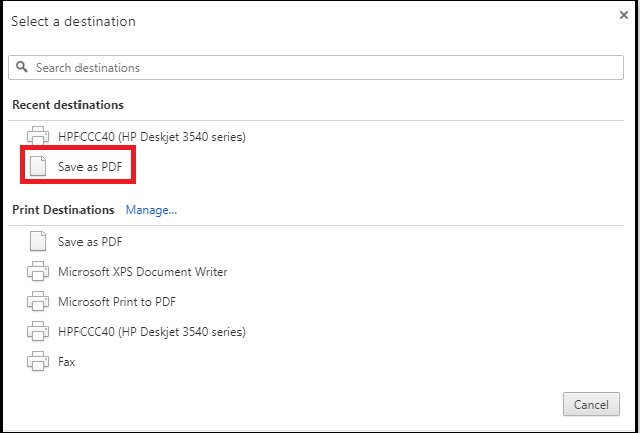Click the printer icon for HP Deskjet under Recent destinations

pyautogui.click(x=38, y=136)
